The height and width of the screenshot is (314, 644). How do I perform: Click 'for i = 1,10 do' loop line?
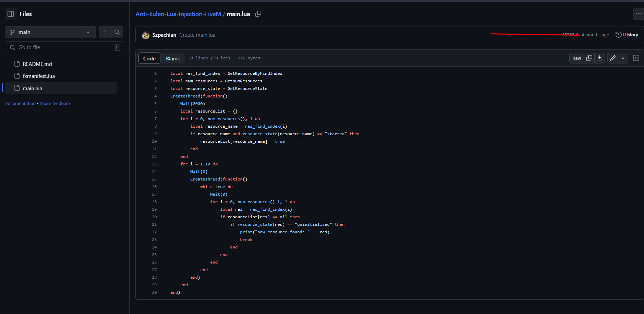coord(199,164)
